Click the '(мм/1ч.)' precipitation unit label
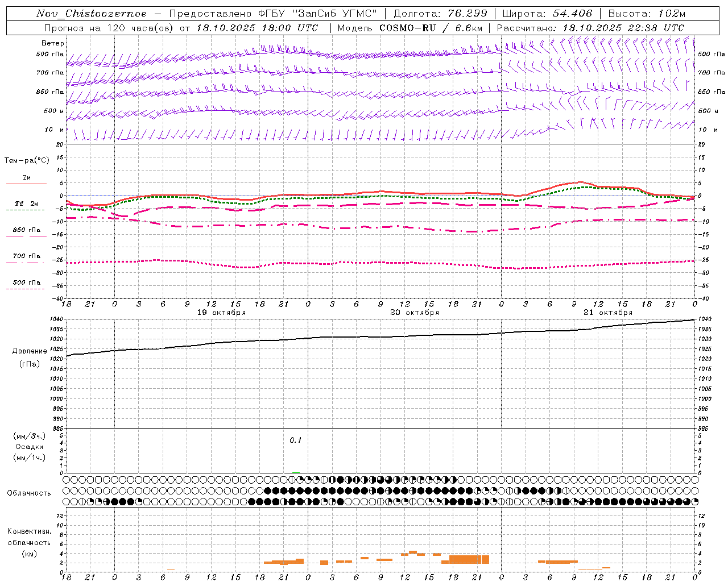The image size is (728, 582). tap(30, 458)
